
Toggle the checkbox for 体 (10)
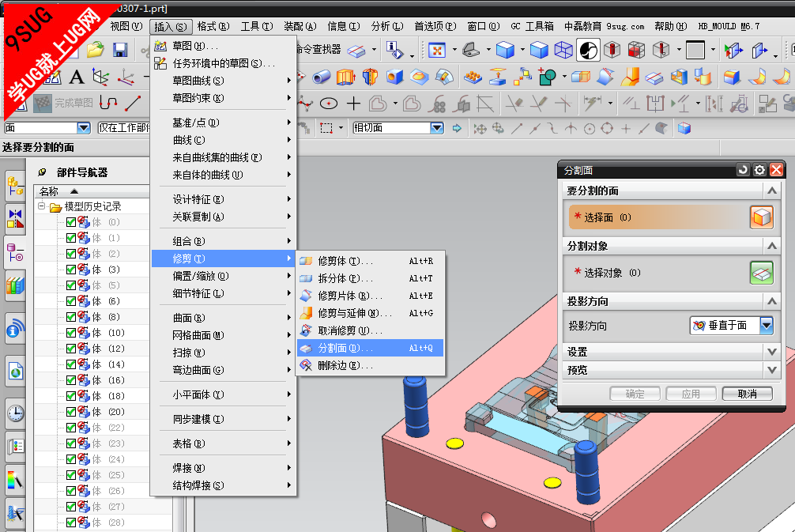[x=71, y=333]
